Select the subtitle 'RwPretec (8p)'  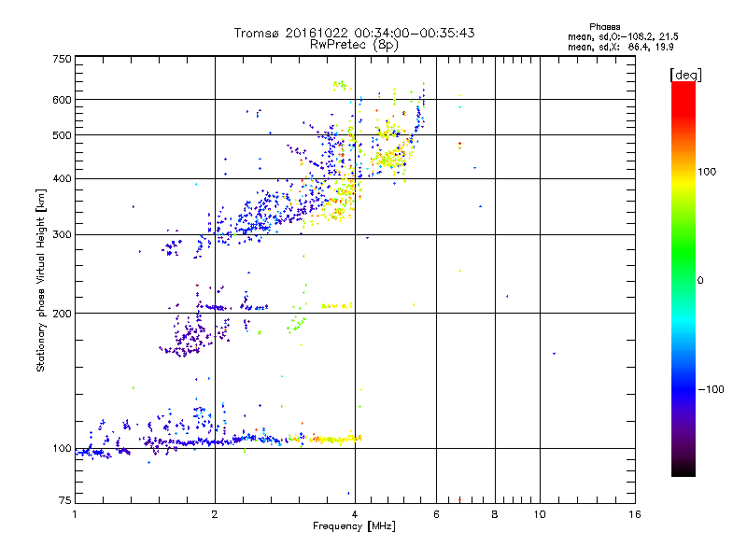pos(354,45)
